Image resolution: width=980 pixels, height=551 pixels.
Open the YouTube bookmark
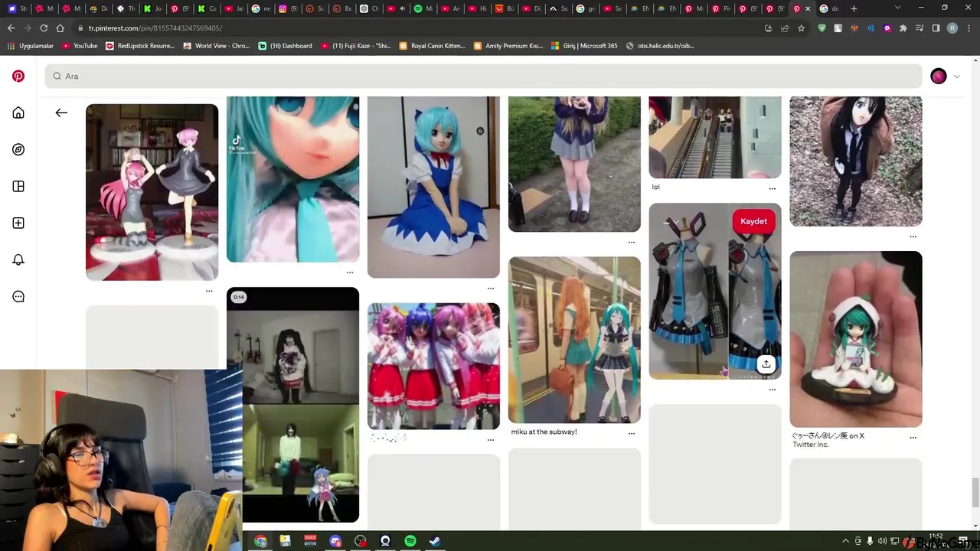click(x=80, y=46)
